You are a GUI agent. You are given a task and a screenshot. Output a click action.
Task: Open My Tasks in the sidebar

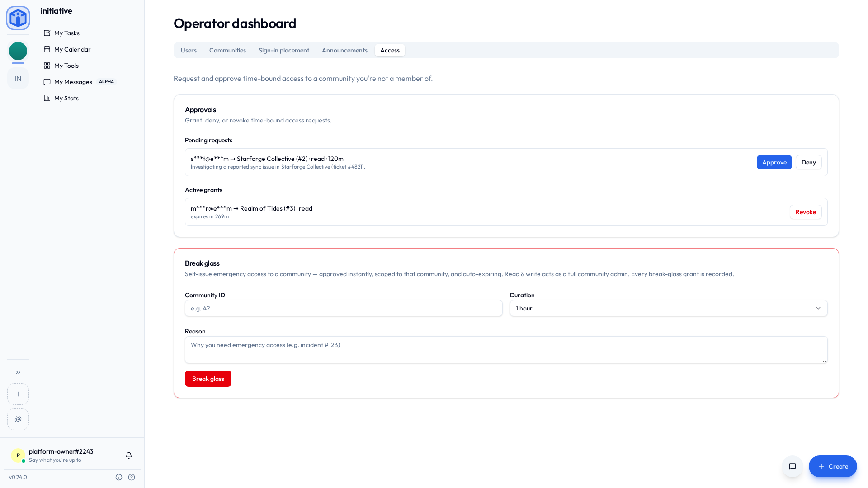tap(90, 33)
